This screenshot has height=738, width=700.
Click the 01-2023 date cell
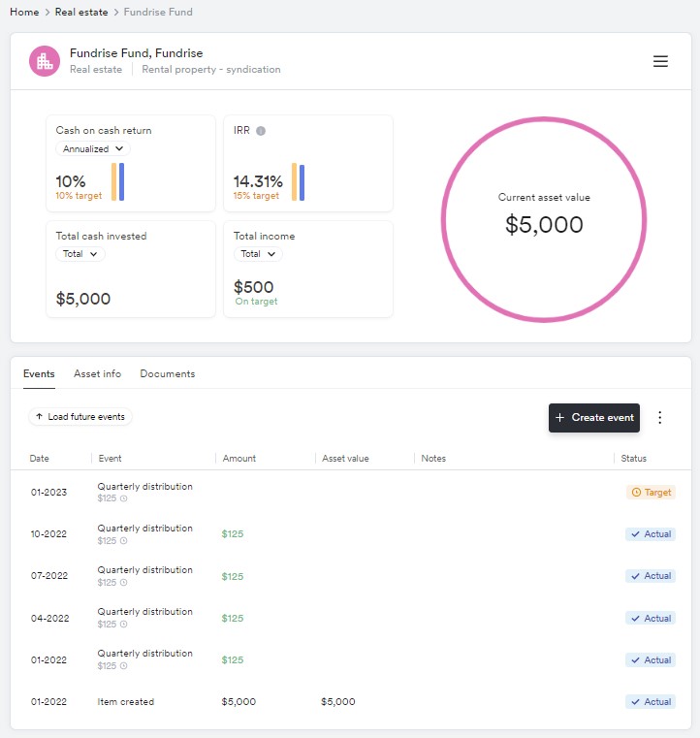pos(48,493)
